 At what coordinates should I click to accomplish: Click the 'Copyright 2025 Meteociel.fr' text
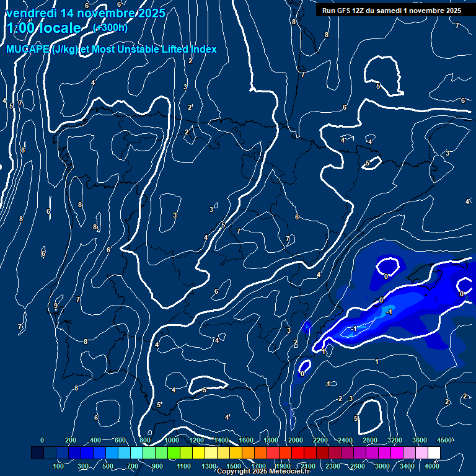263,471
